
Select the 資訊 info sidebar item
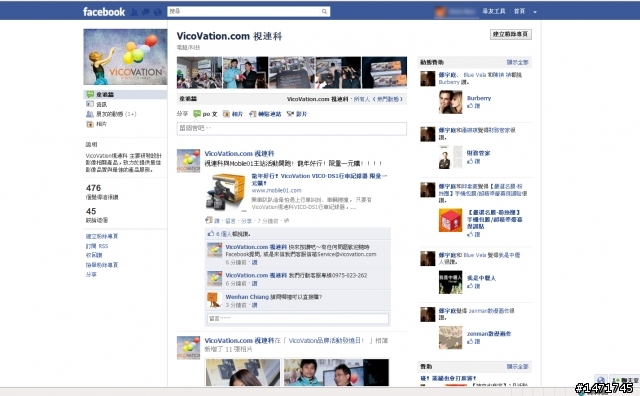click(x=102, y=105)
